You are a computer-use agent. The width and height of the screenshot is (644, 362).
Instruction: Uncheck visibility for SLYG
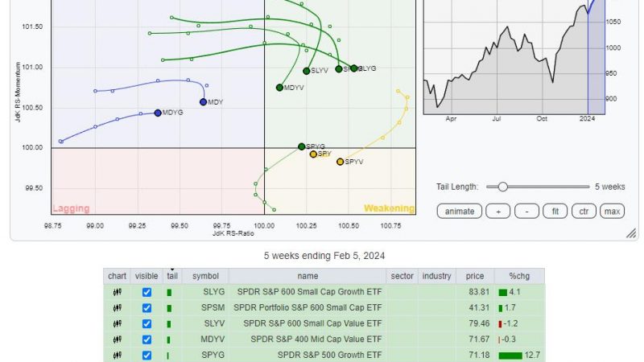147,292
